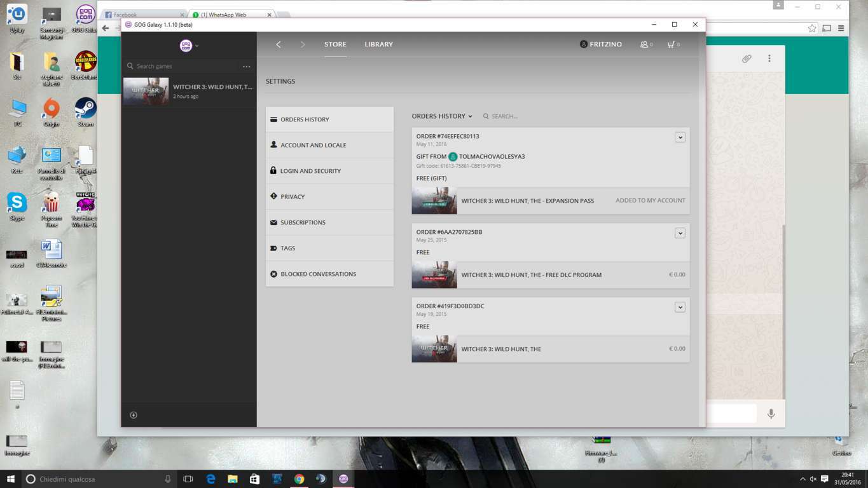
Task: Open Pannello di controllo shortcut
Action: (52, 163)
